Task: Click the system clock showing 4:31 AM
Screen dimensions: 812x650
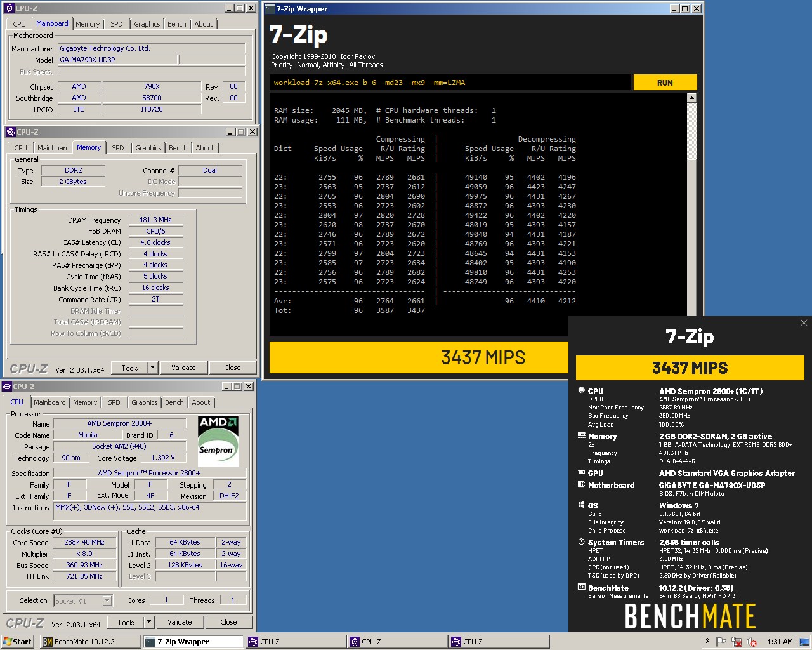Action: coord(780,642)
